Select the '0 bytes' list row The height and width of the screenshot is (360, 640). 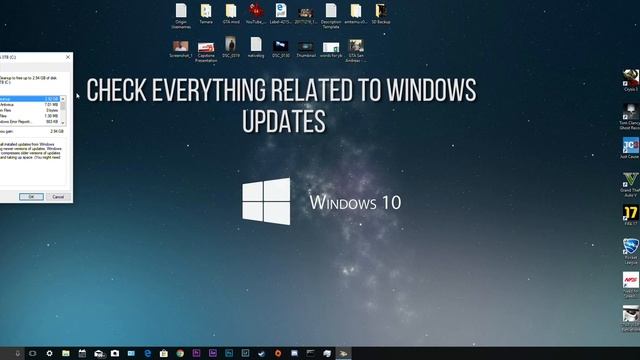pyautogui.click(x=30, y=110)
